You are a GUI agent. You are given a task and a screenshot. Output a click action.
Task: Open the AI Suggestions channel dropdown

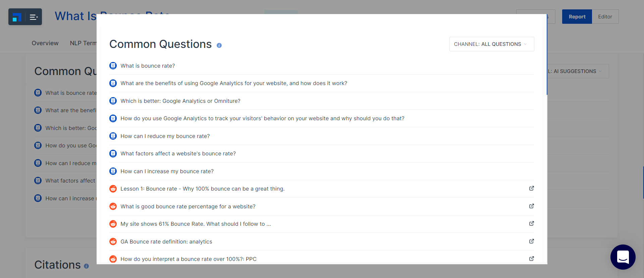click(x=578, y=71)
